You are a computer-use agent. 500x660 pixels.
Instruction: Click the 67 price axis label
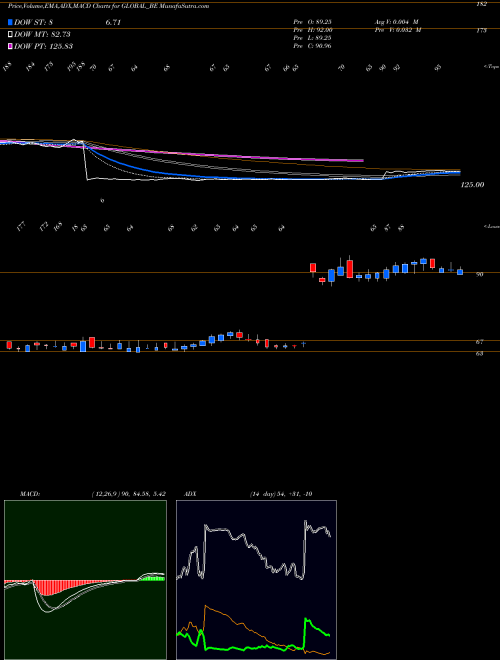click(480, 342)
